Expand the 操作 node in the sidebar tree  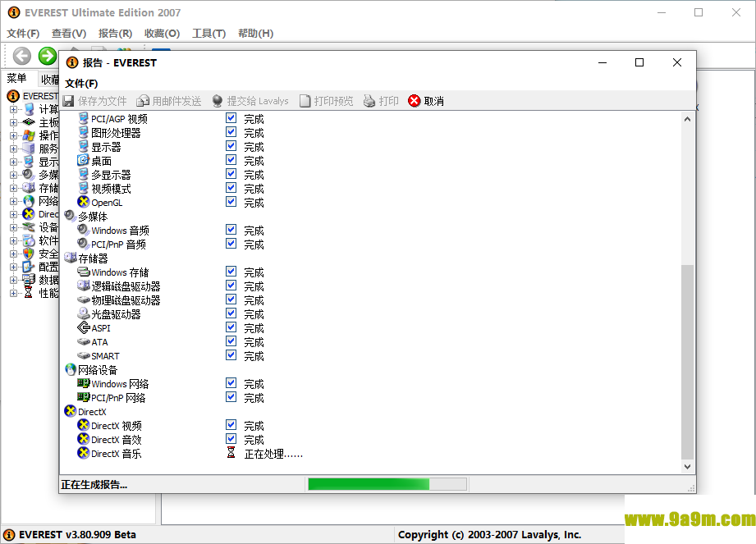13,135
